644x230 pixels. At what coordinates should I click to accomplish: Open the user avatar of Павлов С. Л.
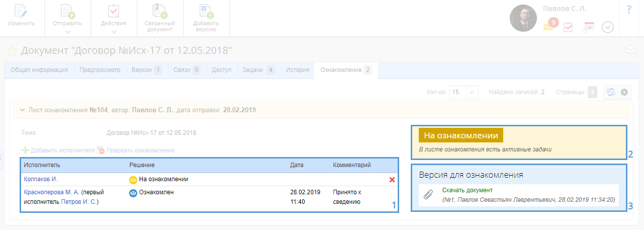tap(523, 18)
